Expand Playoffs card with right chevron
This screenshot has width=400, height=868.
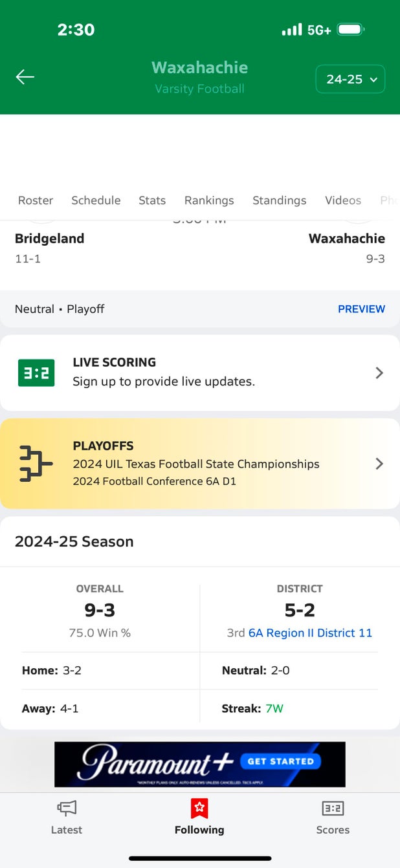tap(379, 463)
